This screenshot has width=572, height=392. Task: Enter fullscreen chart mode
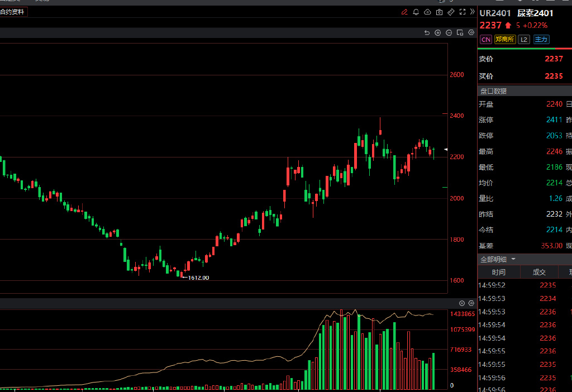462,12
